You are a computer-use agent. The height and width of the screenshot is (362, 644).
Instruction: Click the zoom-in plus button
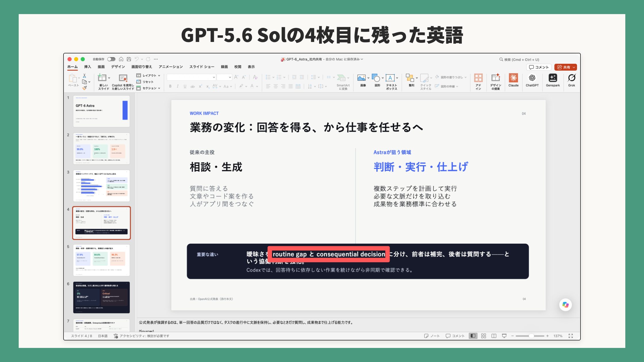pos(547,336)
